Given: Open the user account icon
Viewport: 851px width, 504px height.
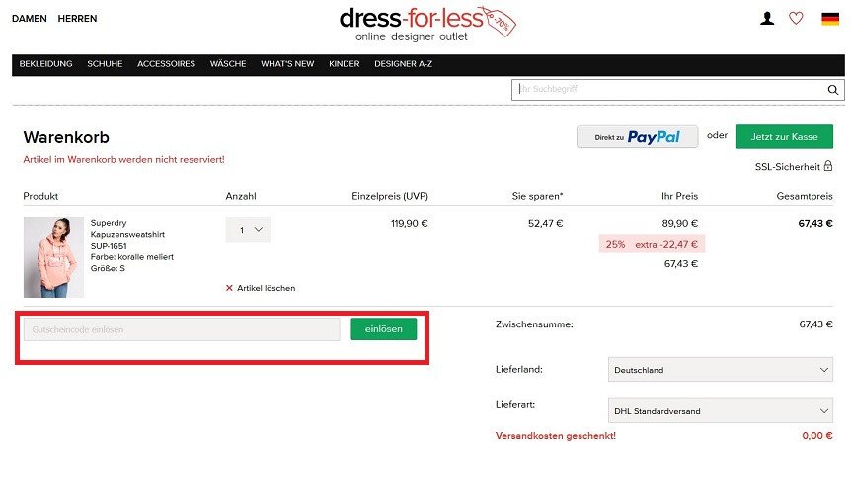Looking at the screenshot, I should [x=767, y=19].
